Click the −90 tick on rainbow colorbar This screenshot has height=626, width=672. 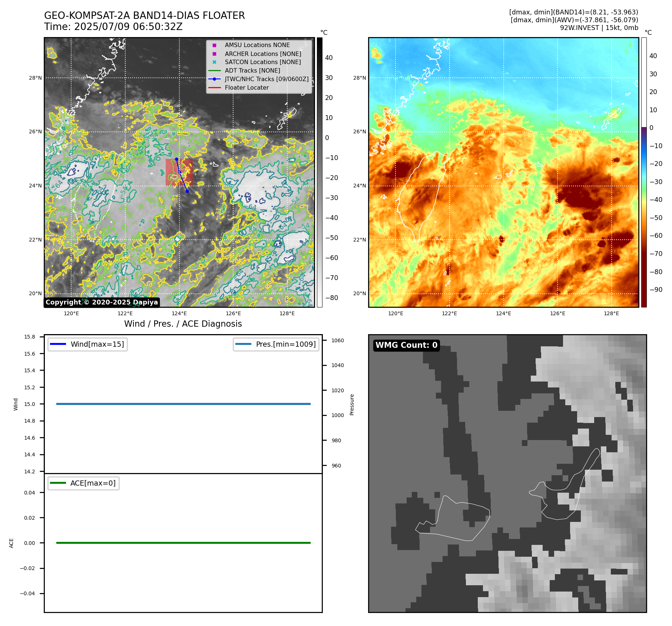(x=656, y=290)
